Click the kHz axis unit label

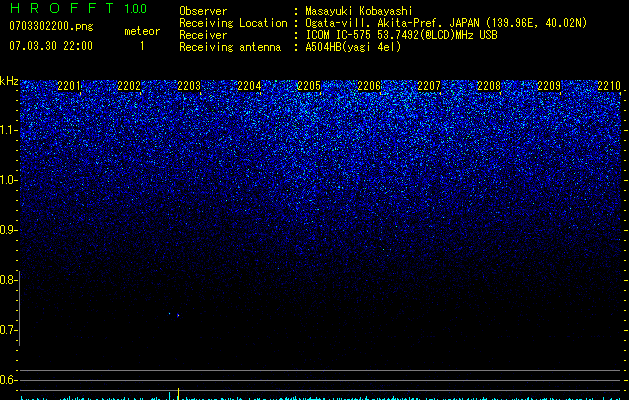(x=9, y=81)
